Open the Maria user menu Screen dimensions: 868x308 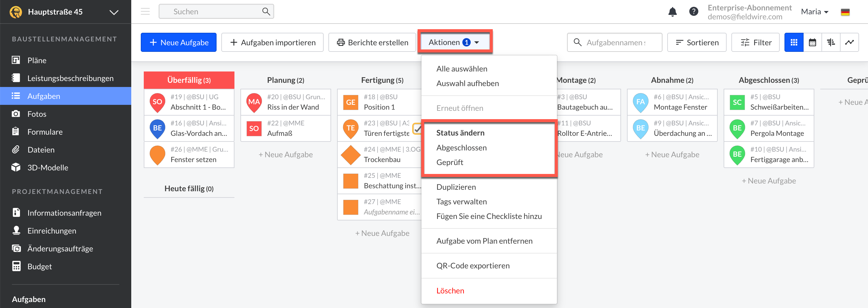[814, 12]
